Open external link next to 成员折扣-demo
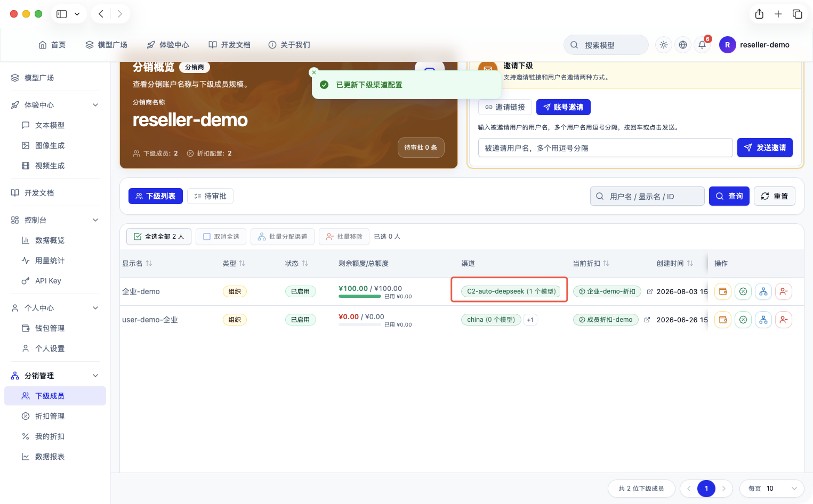This screenshot has height=504, width=813. coord(647,320)
